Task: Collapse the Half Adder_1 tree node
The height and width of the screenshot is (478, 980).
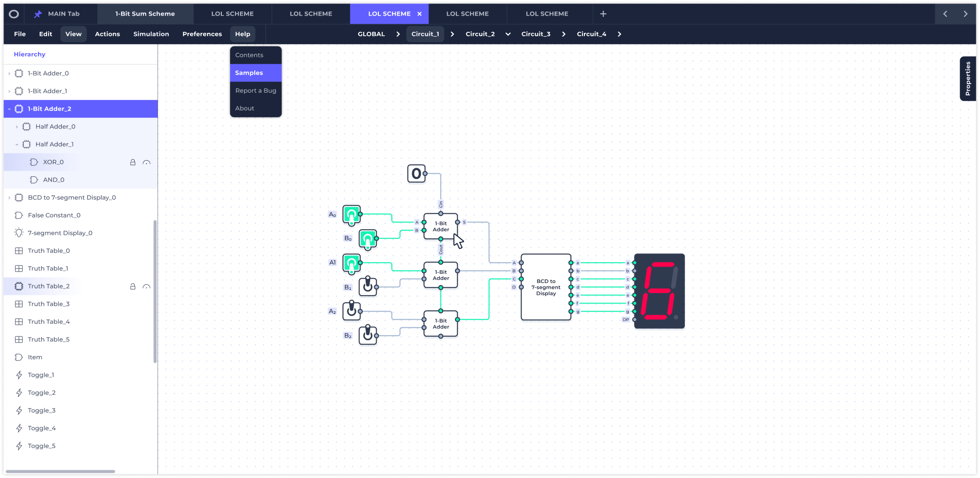Action: (17, 144)
